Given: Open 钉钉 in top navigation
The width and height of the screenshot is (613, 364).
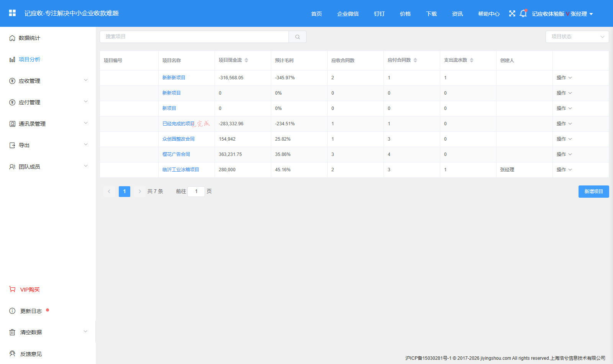Looking at the screenshot, I should pos(379,14).
